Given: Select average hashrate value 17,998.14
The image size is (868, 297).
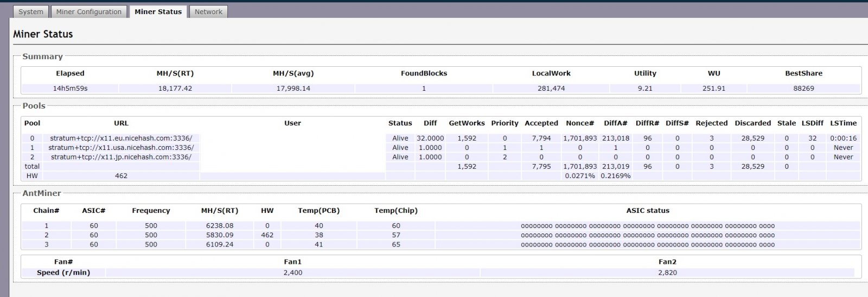Looking at the screenshot, I should 293,88.
